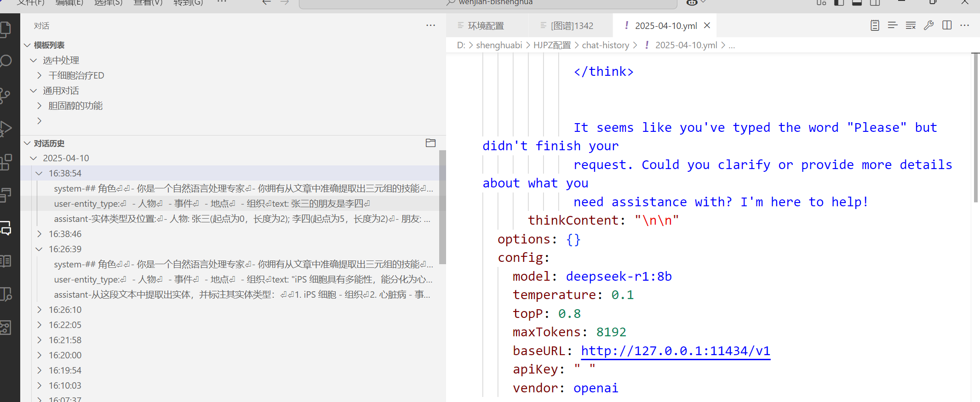Open the Explorer view in activity bar
The width and height of the screenshot is (980, 402).
(x=6, y=29)
